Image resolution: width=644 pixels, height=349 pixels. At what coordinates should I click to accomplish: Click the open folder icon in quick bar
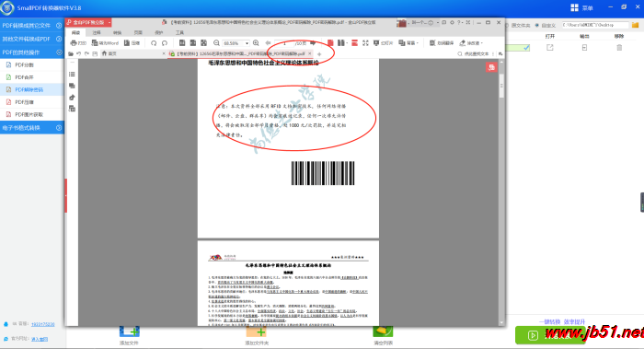pyautogui.click(x=71, y=53)
